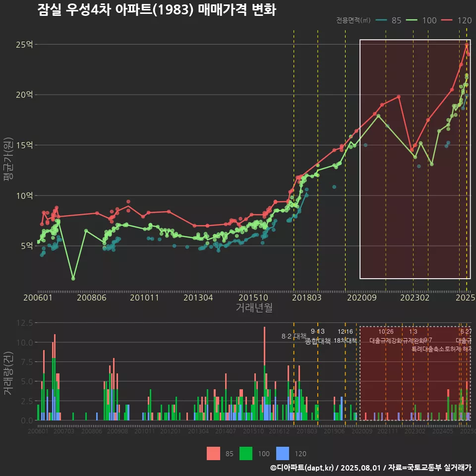Click the salmon 85 swatch in bottom legend
Viewport: 476px width, 476px height.
[213, 454]
